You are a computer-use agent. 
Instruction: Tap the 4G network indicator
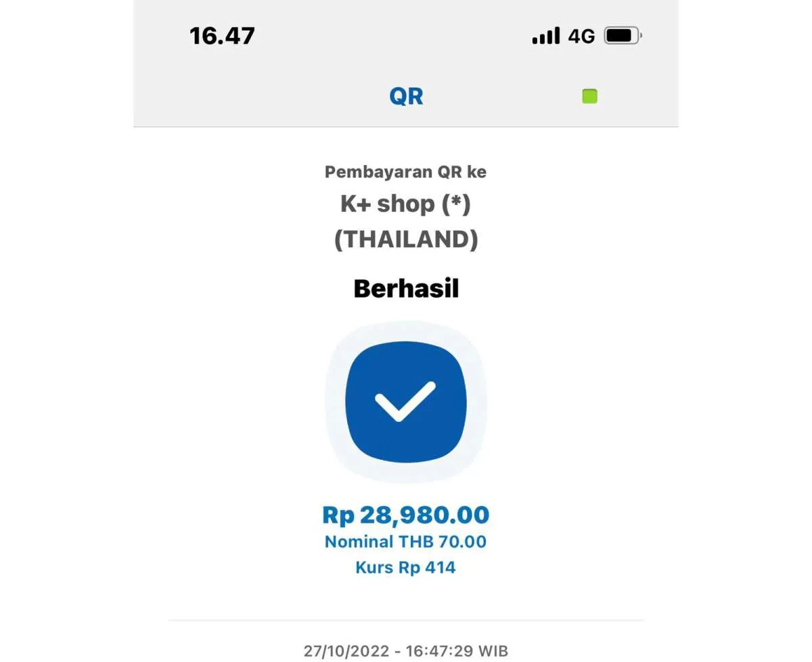point(581,36)
